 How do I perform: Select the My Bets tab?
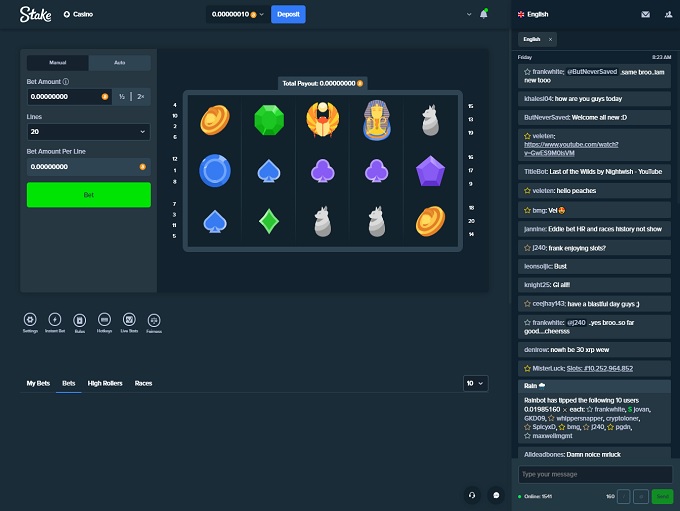click(38, 383)
